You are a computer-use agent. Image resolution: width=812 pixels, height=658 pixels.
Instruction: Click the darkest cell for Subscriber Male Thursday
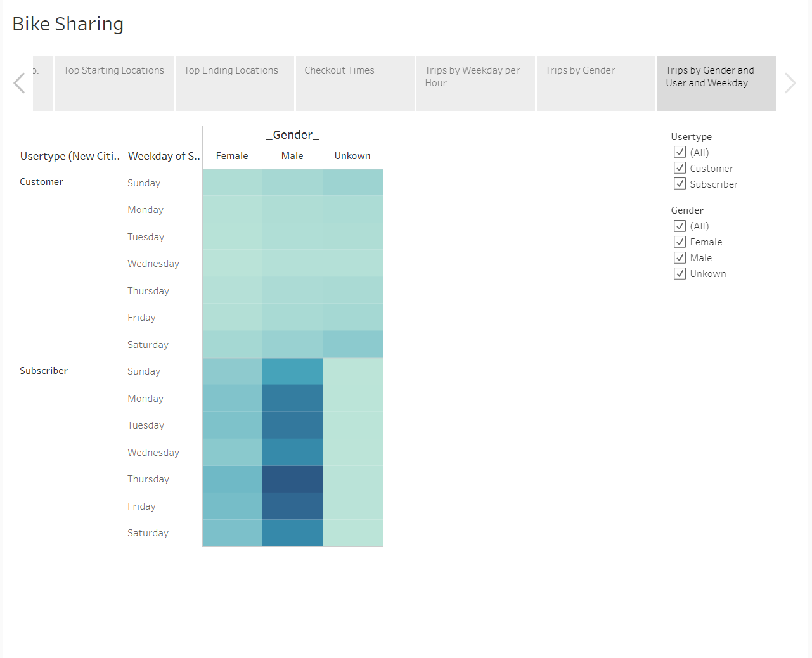[x=292, y=479]
